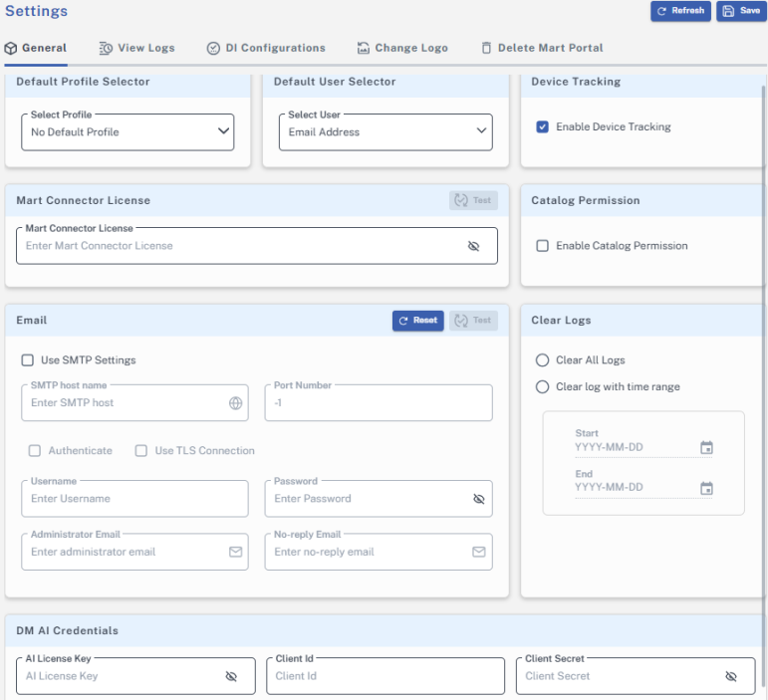Reveal the Client Secret via eye icon

730,676
